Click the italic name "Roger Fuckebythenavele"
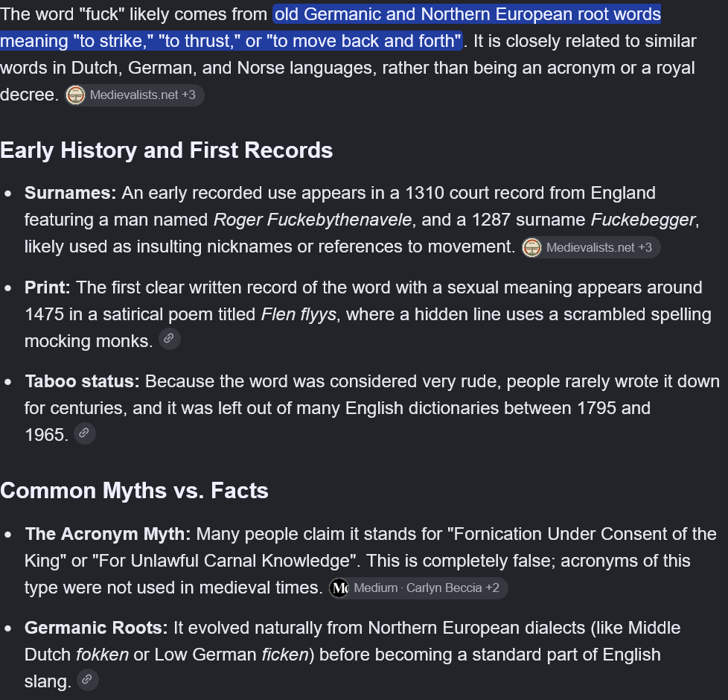This screenshot has height=700, width=728. [x=313, y=220]
